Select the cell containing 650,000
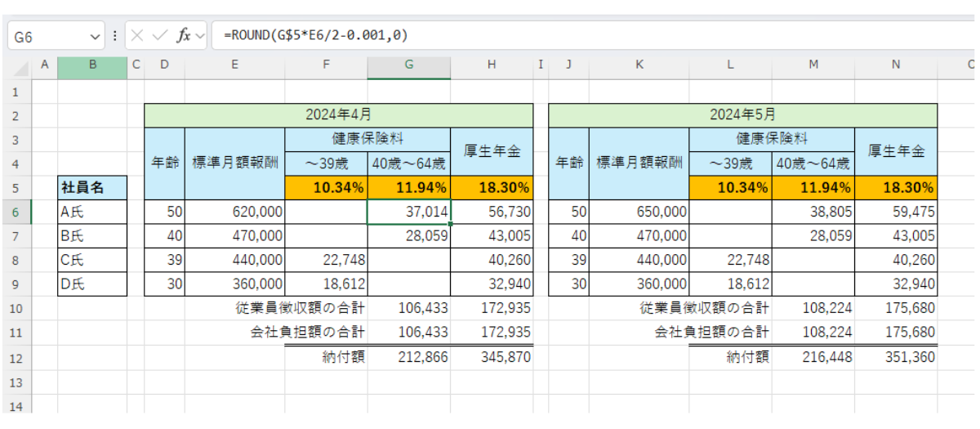The width and height of the screenshot is (980, 429). click(639, 212)
